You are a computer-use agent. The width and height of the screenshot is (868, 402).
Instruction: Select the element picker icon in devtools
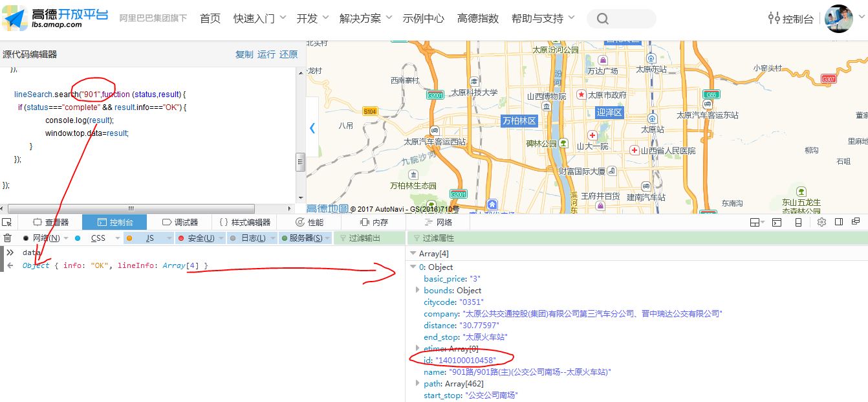(7, 222)
